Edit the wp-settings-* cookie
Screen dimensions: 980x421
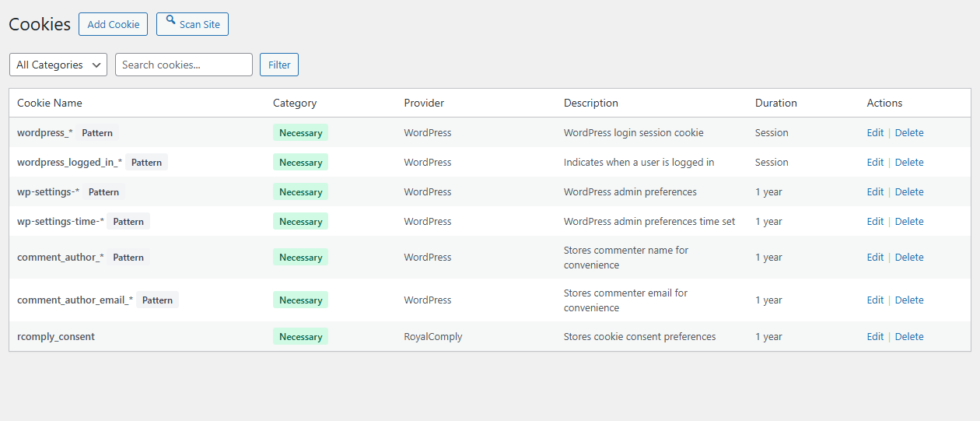pos(875,191)
